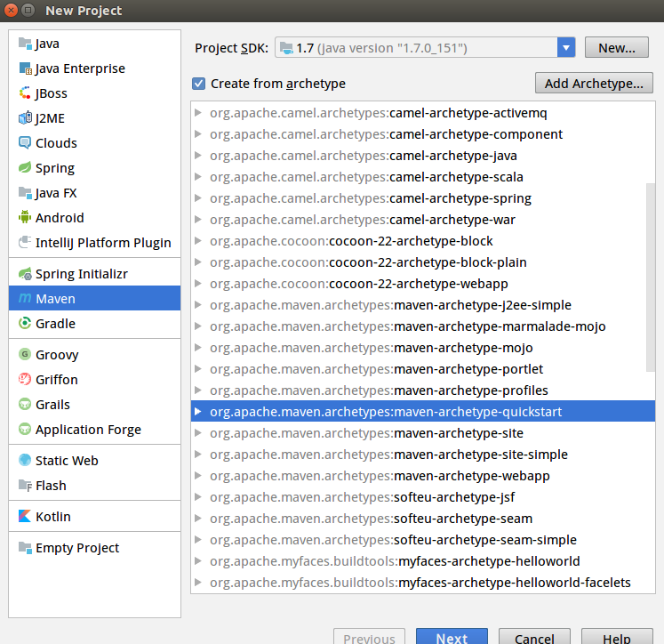Select Kotlin project type
Image resolution: width=664 pixels, height=644 pixels.
[x=94, y=517]
